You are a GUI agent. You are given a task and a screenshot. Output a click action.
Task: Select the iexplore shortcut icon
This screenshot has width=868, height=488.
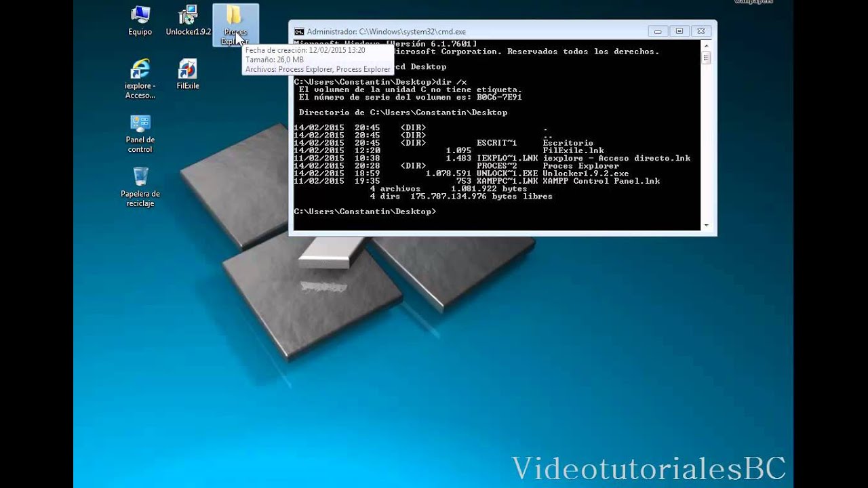point(140,79)
